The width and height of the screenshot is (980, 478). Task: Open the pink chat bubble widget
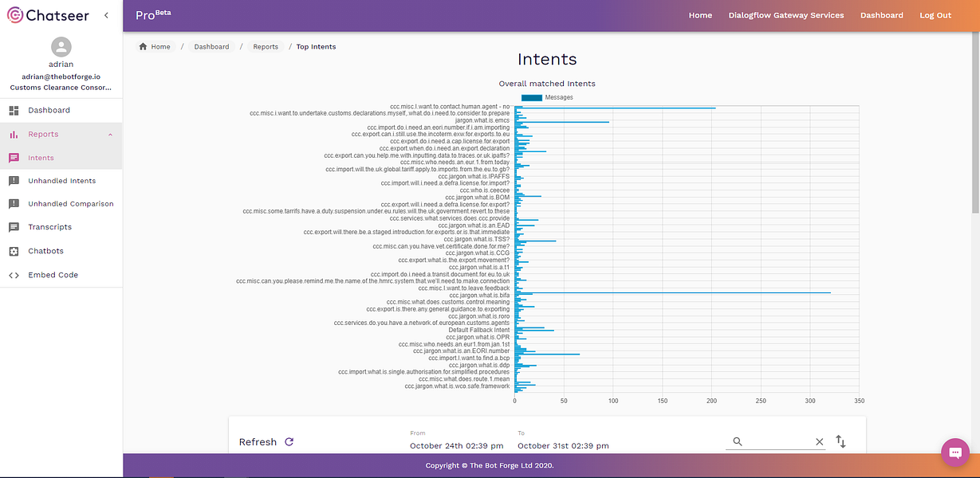[954, 452]
